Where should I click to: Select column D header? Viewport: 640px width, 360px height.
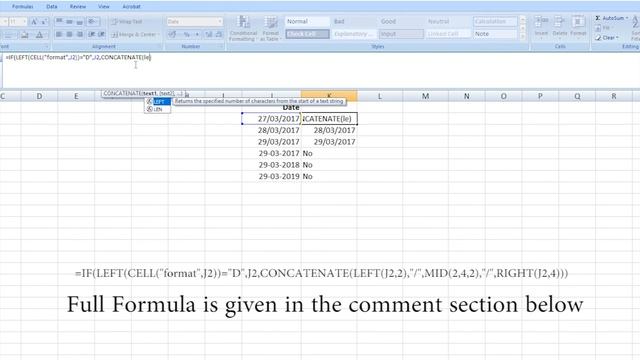[x=39, y=96]
